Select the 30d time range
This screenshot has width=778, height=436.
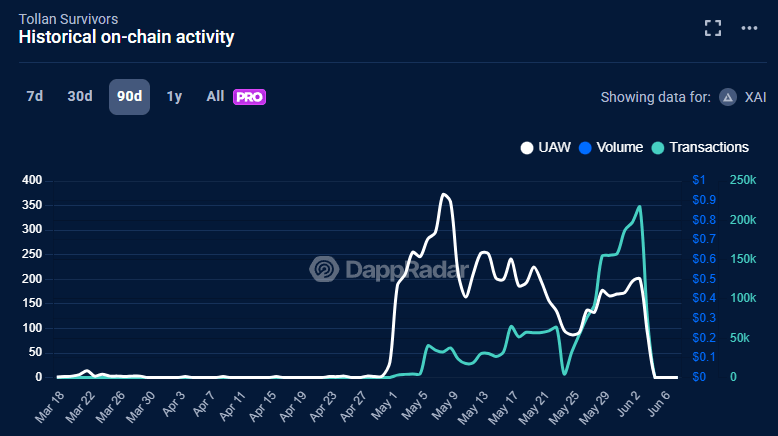pos(80,96)
